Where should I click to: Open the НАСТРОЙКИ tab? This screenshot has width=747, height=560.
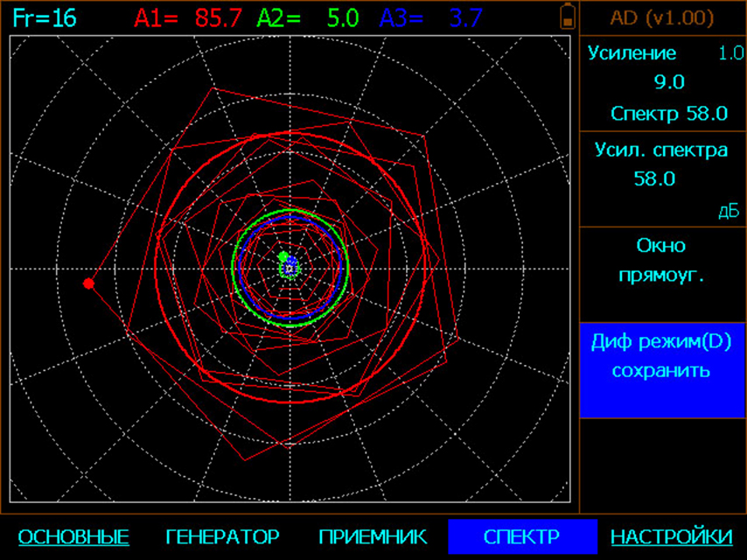[671, 536]
